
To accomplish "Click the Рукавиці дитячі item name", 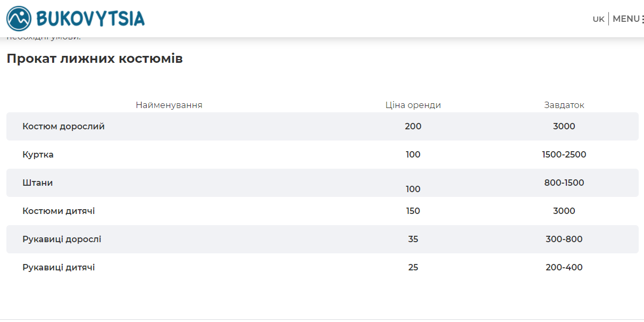I will point(58,268).
